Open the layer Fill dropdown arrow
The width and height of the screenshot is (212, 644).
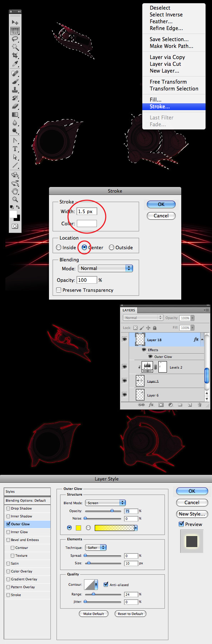(192, 328)
